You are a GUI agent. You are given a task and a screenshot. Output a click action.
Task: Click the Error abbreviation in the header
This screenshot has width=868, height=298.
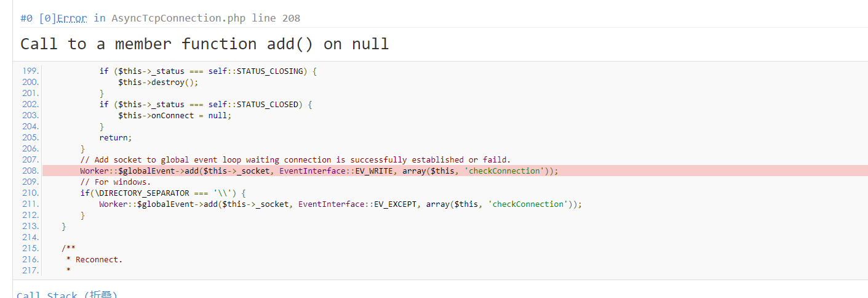click(72, 18)
